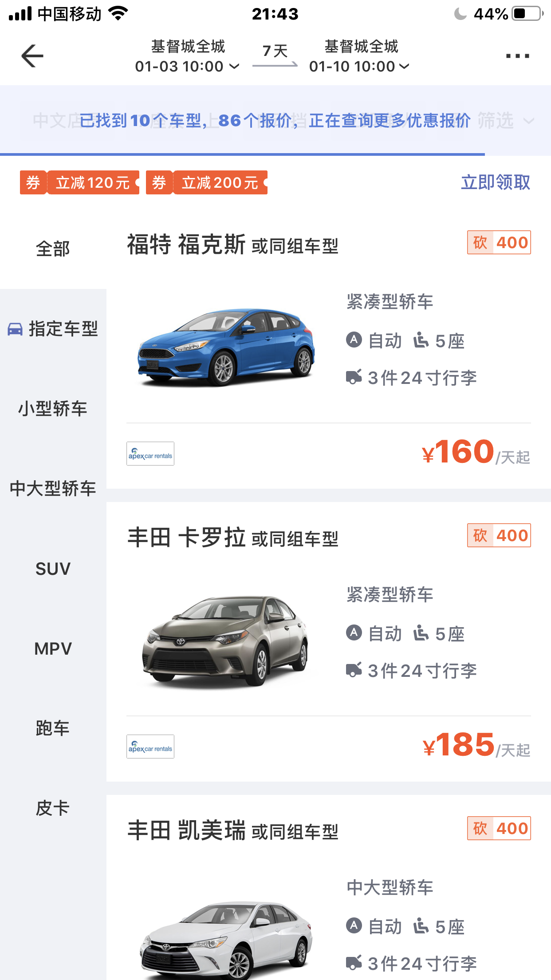This screenshot has width=551, height=980.
Task: Tap the 立即领取 coupon link
Action: coord(495,182)
